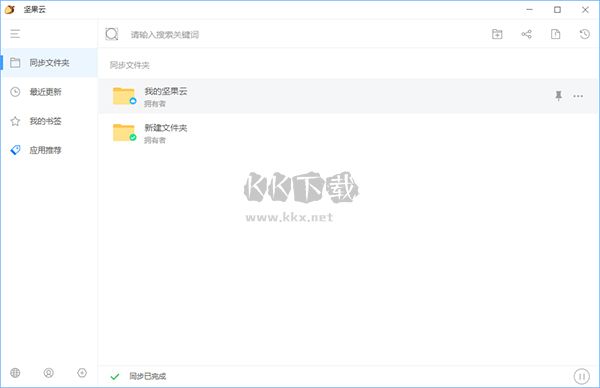
Task: Click the search magnifier icon
Action: click(x=112, y=34)
